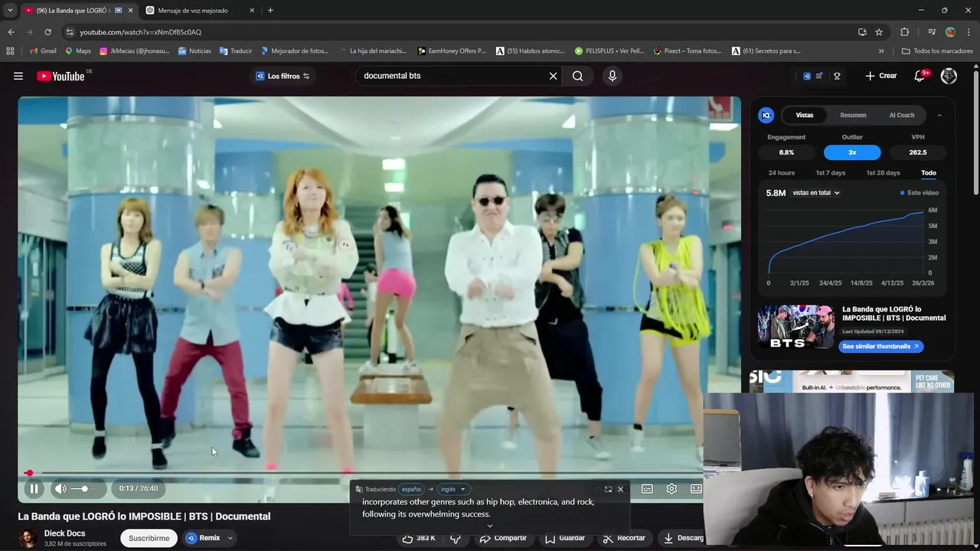This screenshot has height=551, width=980.
Task: Open the Traducir bookmark
Action: [x=236, y=51]
